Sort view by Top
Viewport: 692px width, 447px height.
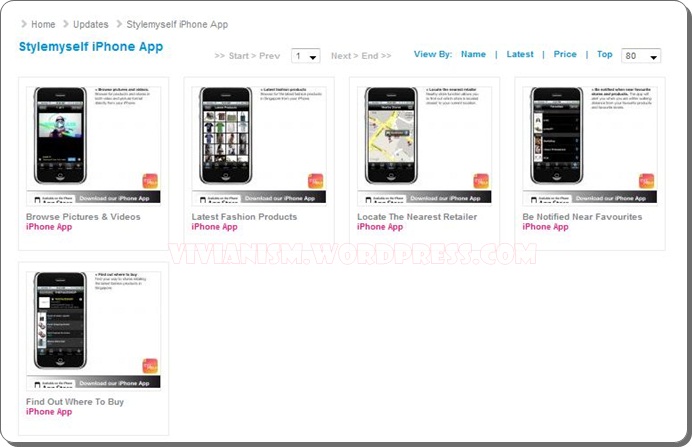pos(605,54)
